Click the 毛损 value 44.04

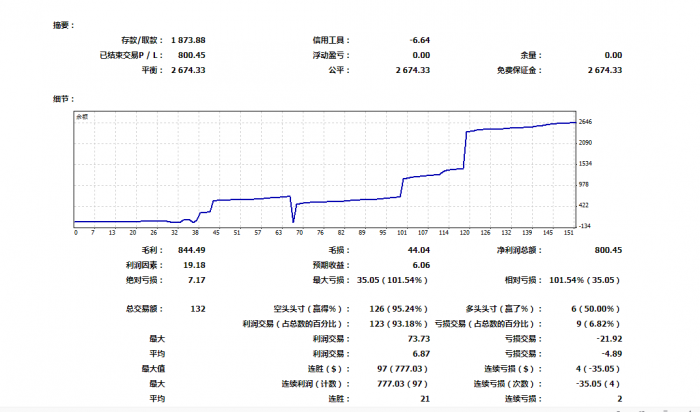pos(418,250)
